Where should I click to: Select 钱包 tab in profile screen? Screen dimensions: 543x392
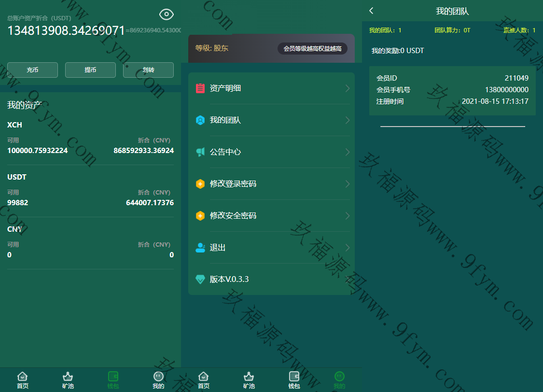pos(294,380)
